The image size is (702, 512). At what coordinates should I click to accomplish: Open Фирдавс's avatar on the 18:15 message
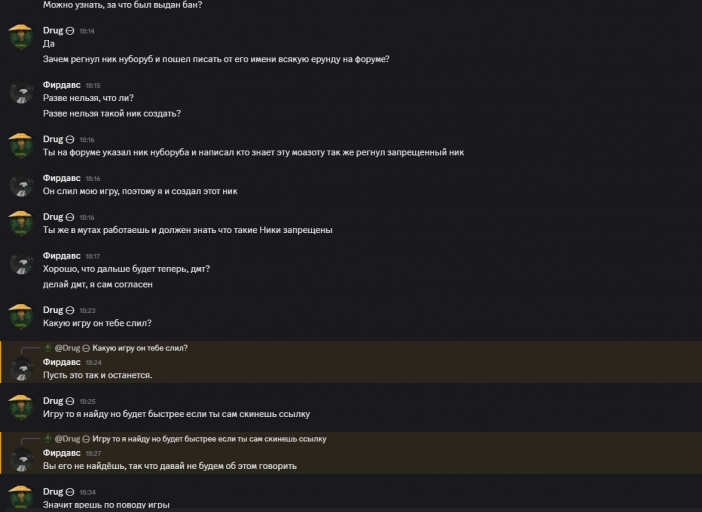tap(21, 95)
